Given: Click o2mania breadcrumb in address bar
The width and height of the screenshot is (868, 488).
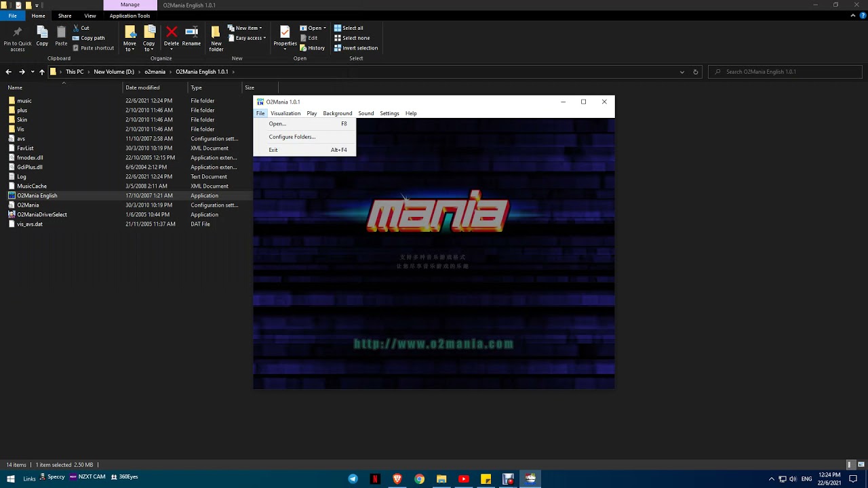Looking at the screenshot, I should [155, 72].
